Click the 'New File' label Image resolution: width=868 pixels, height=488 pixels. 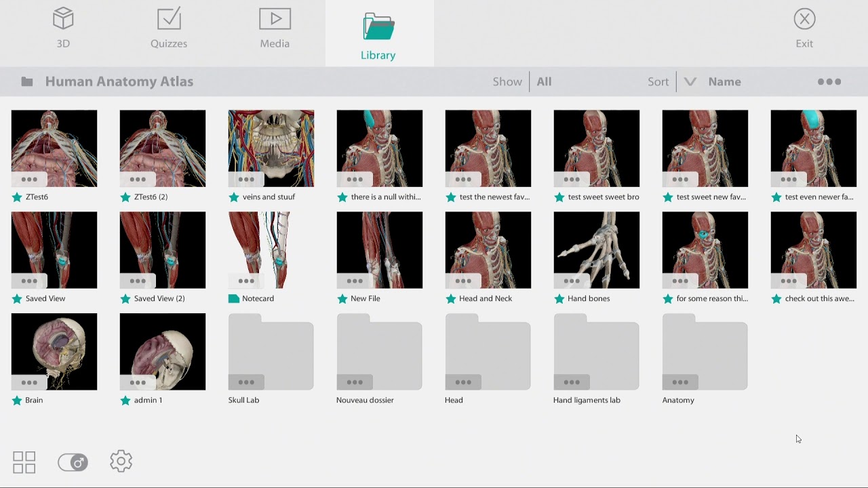pyautogui.click(x=366, y=299)
